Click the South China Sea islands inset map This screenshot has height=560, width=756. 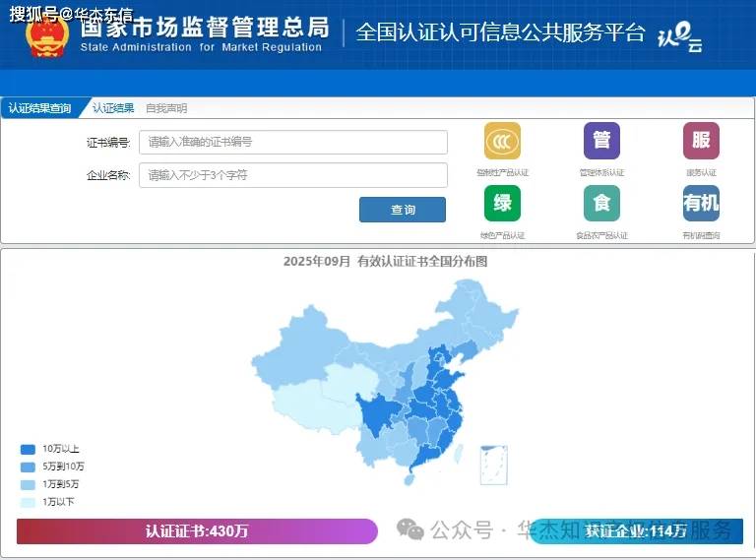point(494,465)
